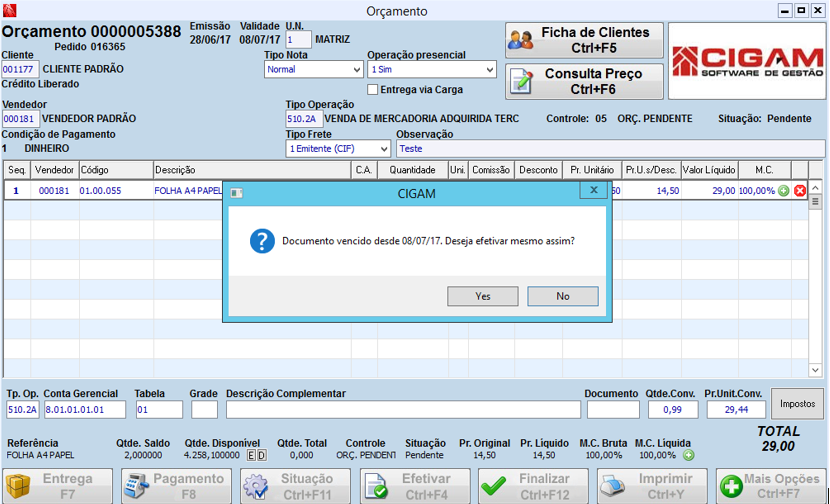Click the Seq. column header
This screenshot has width=830, height=504.
pyautogui.click(x=17, y=170)
